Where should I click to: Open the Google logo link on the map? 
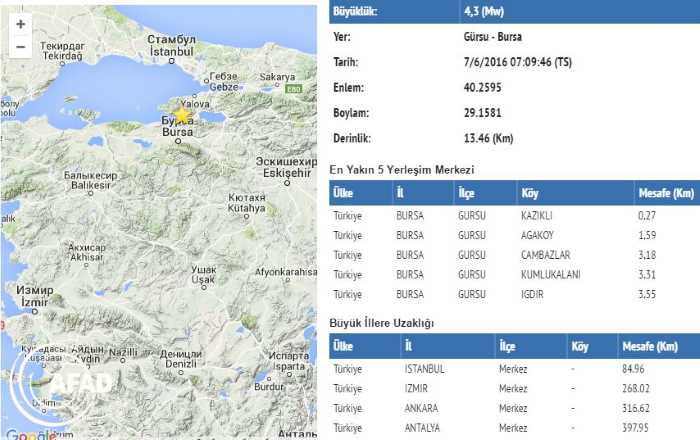pyautogui.click(x=28, y=434)
